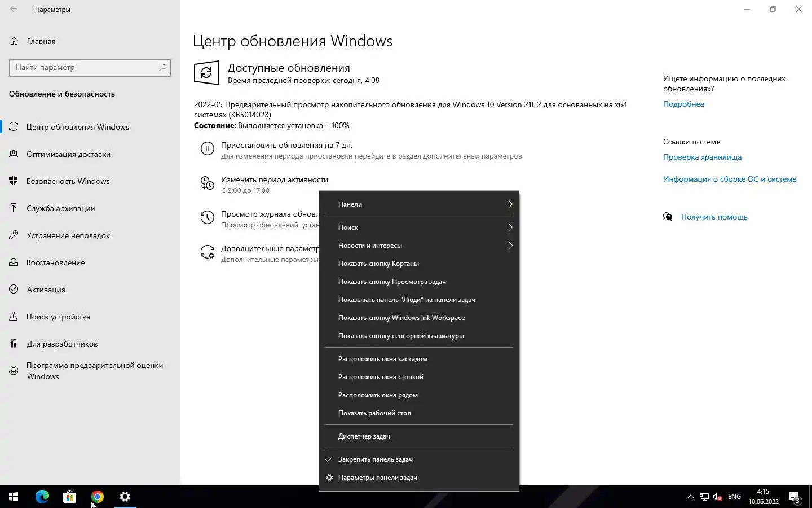The image size is (812, 508).
Task: Toggle Показать кнопку Windows Ink Workspace
Action: [419, 318]
